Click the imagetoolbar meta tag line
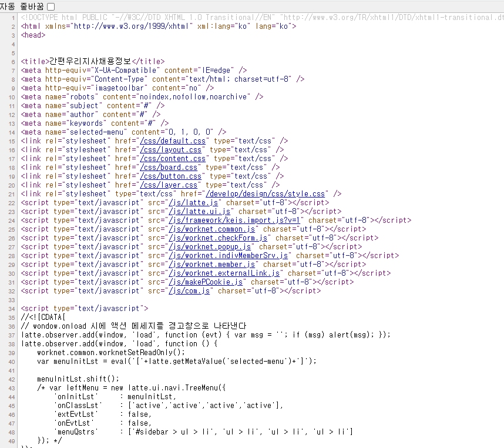 pyautogui.click(x=117, y=88)
